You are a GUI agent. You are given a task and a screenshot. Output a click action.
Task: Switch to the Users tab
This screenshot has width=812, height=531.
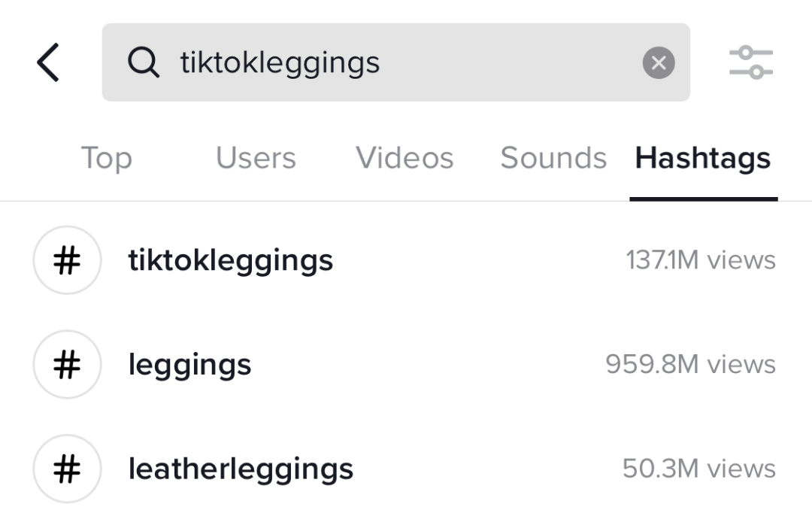click(256, 158)
